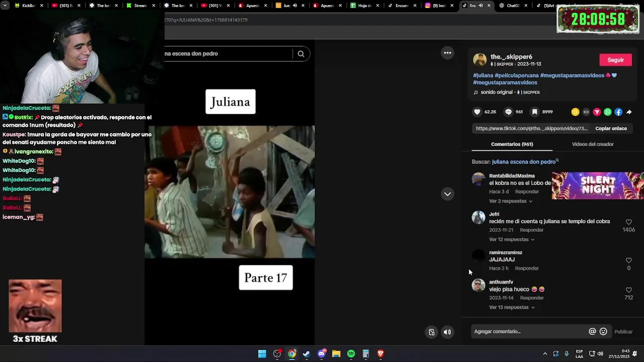Like the video with the heart icon
Screen dimensions: 644x362
coord(477,112)
